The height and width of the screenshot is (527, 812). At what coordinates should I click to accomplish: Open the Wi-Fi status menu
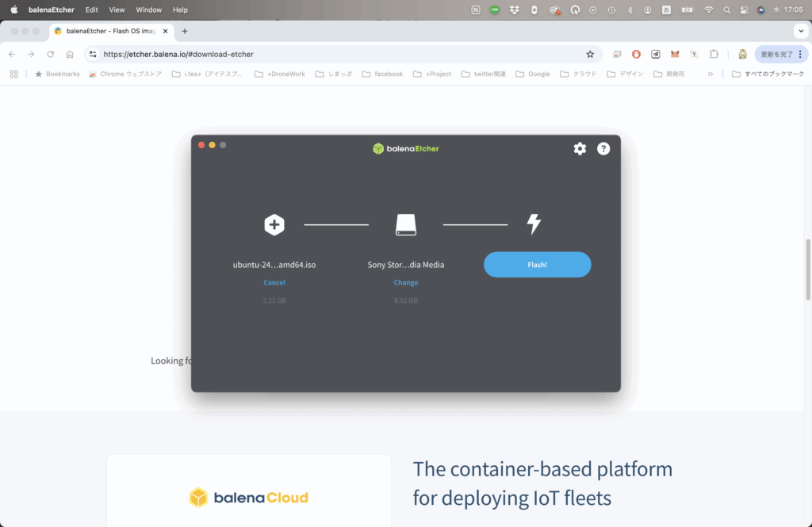pos(708,10)
